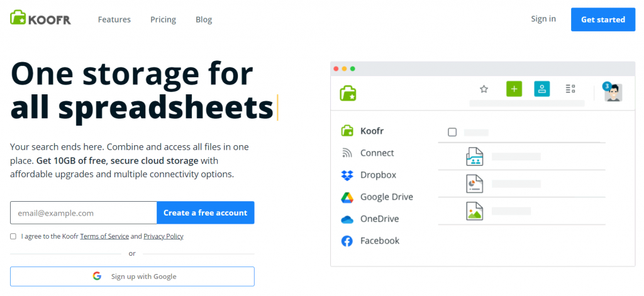Screen dimensions: 644x296
Task: Click the OneDrive cloud icon
Action: click(x=347, y=219)
